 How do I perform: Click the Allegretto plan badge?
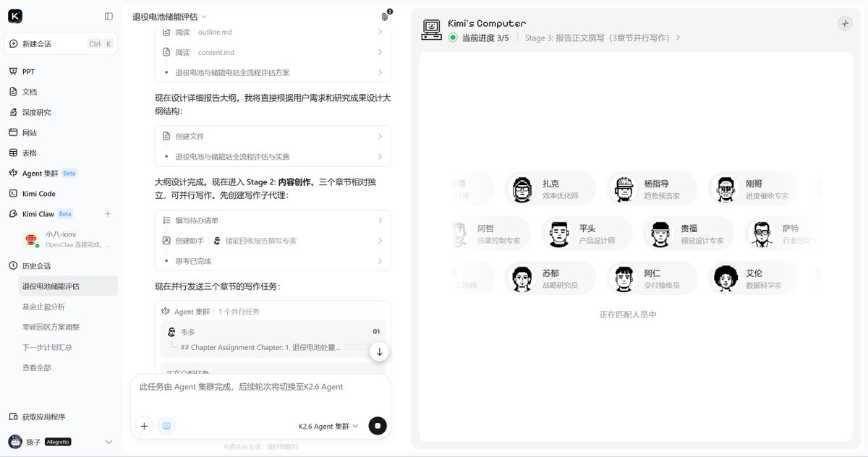pos(58,441)
